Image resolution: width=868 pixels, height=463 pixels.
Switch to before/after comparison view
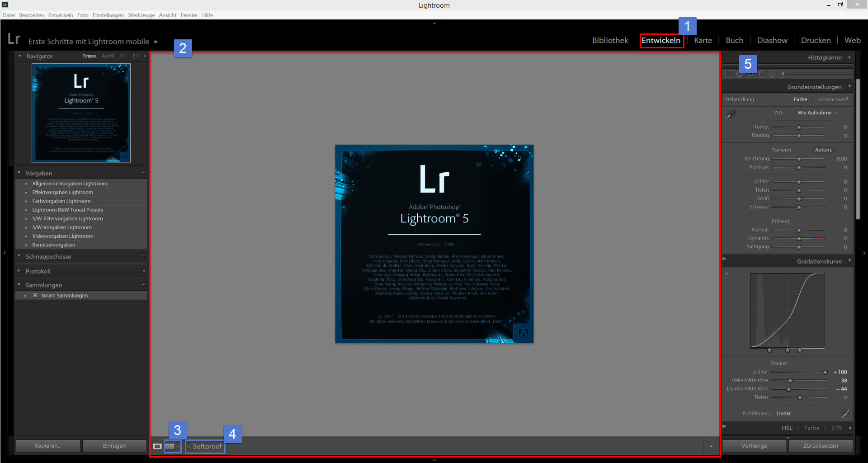(170, 446)
